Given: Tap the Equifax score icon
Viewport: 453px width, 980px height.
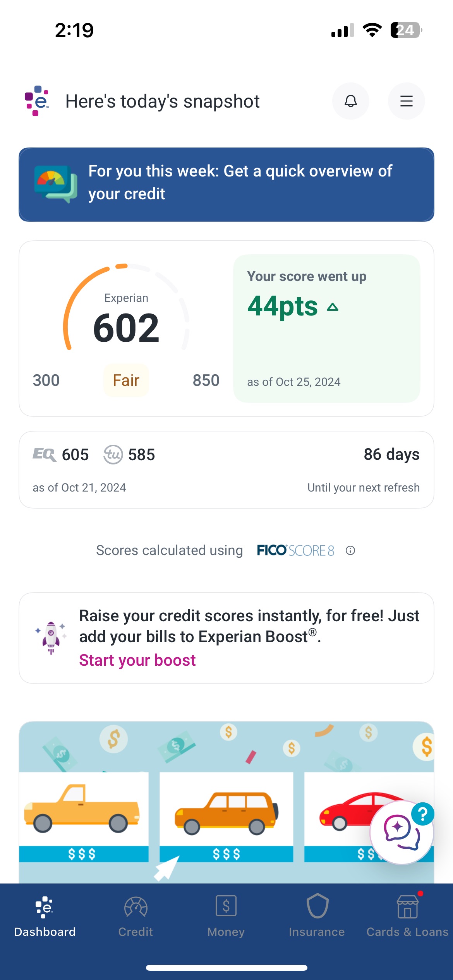Looking at the screenshot, I should click(x=45, y=454).
